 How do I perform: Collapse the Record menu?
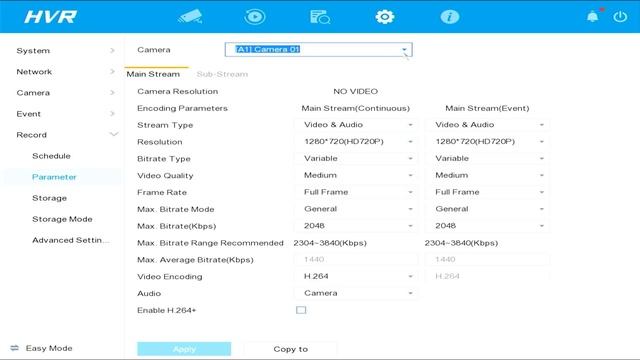(61, 135)
